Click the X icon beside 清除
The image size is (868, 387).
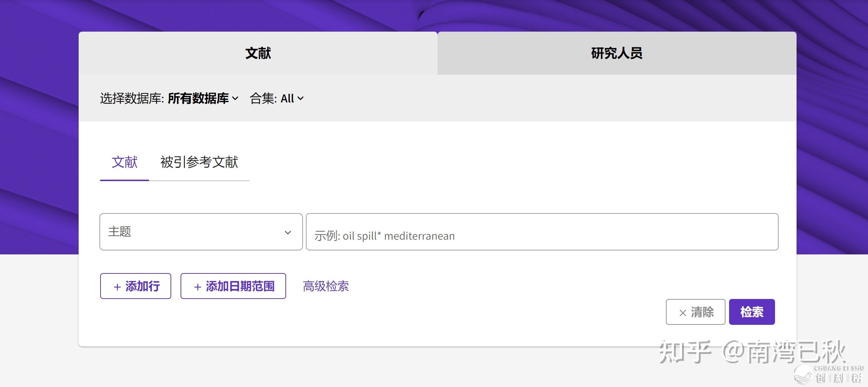(x=683, y=313)
